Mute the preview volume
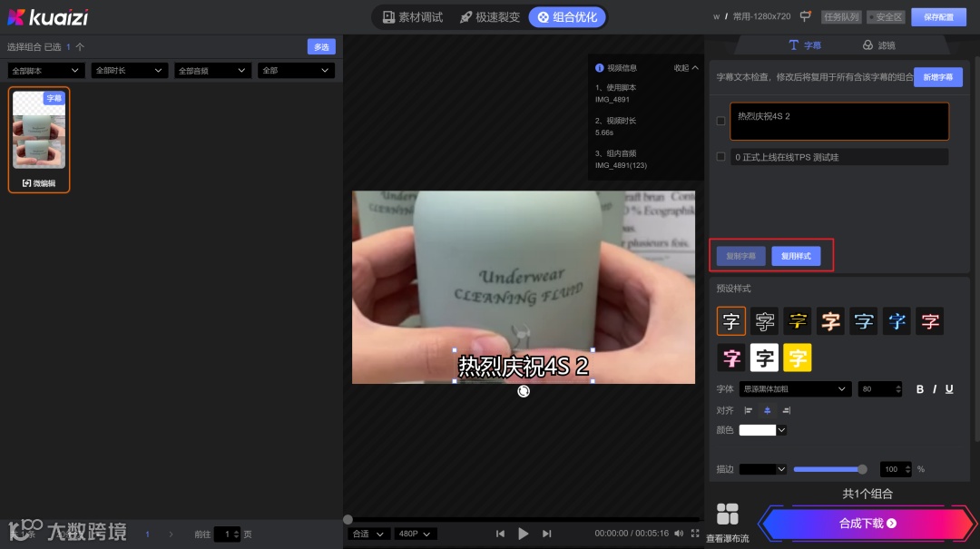980x549 pixels. pyautogui.click(x=679, y=534)
